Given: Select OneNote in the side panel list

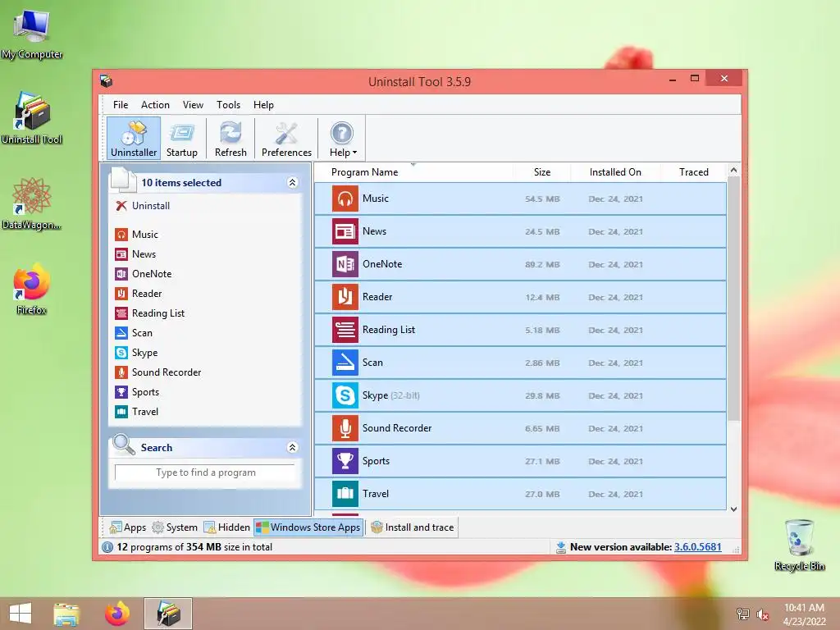Looking at the screenshot, I should coord(144,274).
